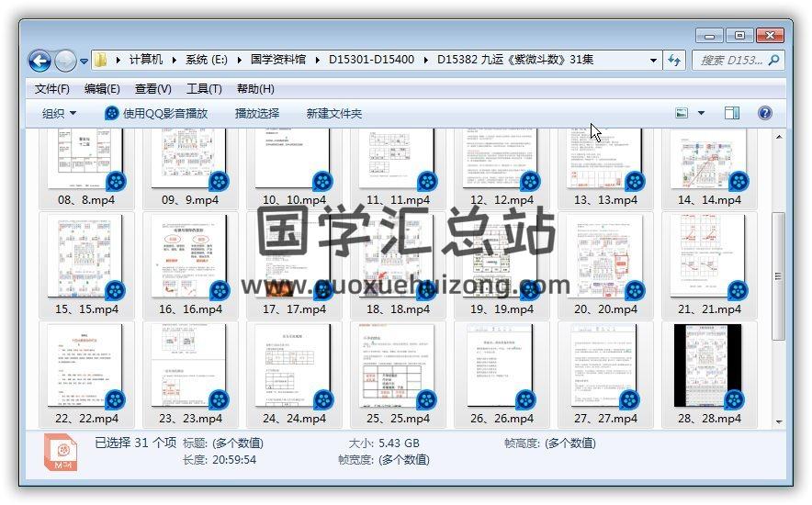Click the forward navigation arrow button
Viewport: 812px width, 505px height.
pos(66,61)
